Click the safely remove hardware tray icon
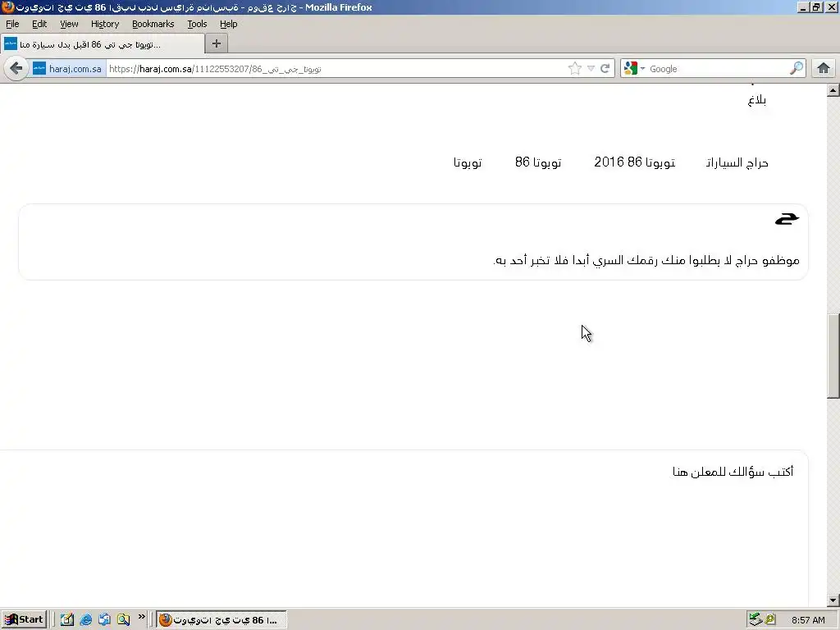This screenshot has height=630, width=840. pyautogui.click(x=755, y=620)
